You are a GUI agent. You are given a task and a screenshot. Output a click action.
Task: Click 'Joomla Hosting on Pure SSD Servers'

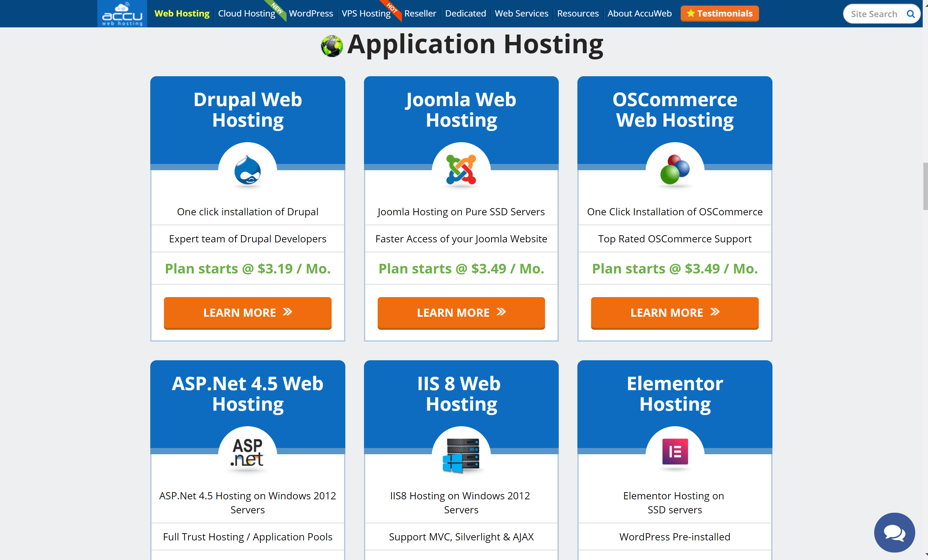(x=461, y=212)
